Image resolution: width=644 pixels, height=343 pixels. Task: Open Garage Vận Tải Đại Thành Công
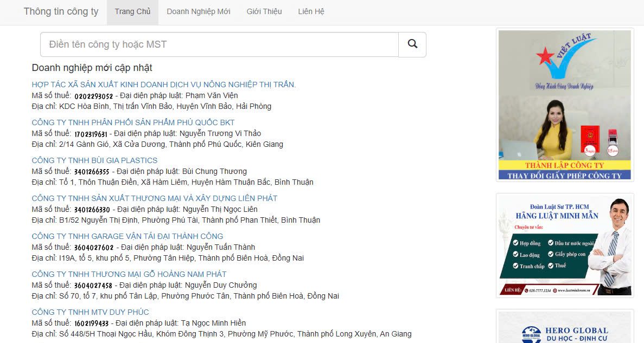click(127, 236)
